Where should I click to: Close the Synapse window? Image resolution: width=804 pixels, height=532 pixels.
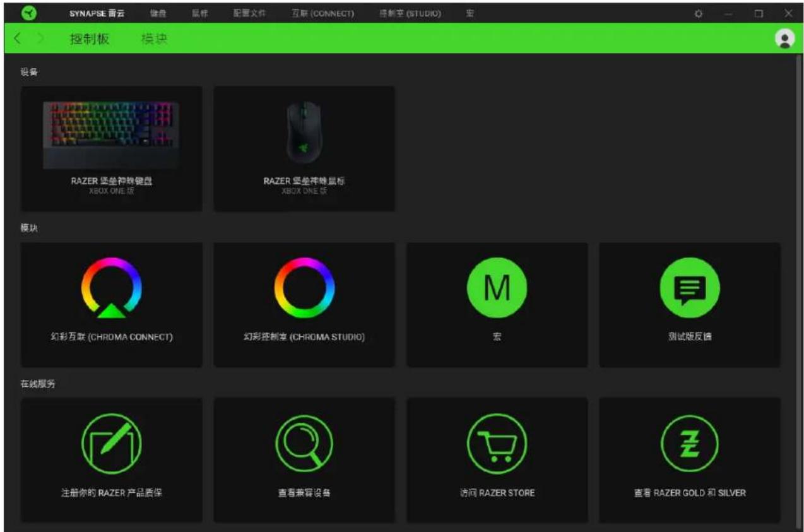pos(788,13)
